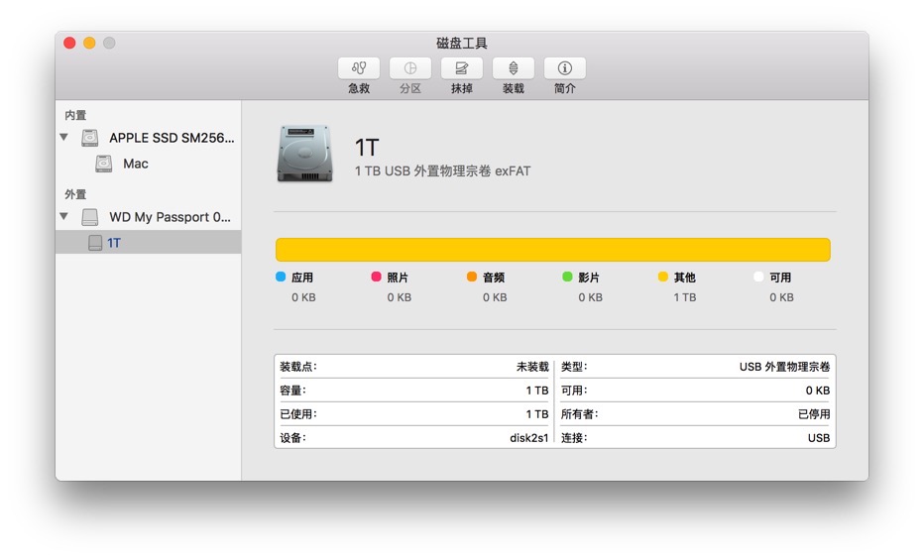Image resolution: width=924 pixels, height=560 pixels.
Task: Click the green 影片 legend dot
Action: (x=568, y=278)
